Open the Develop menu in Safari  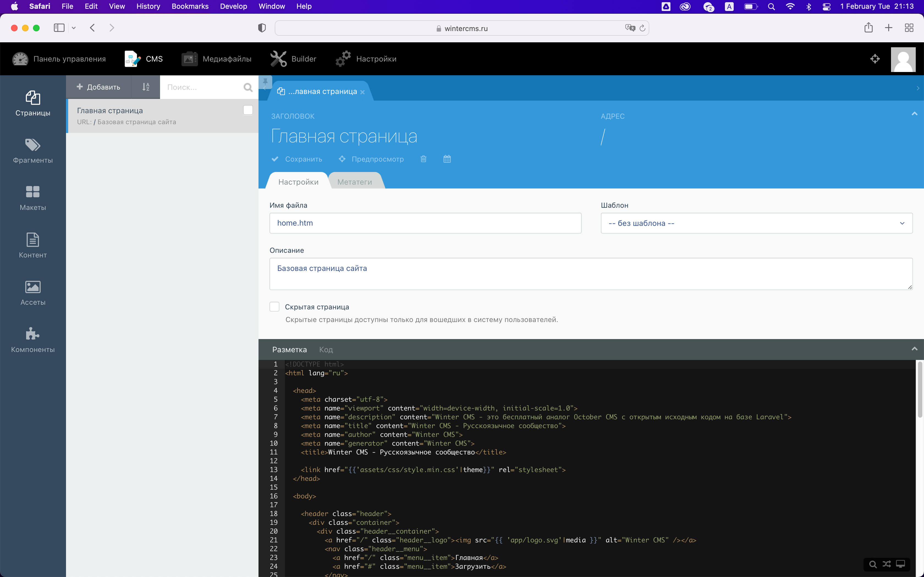point(233,6)
